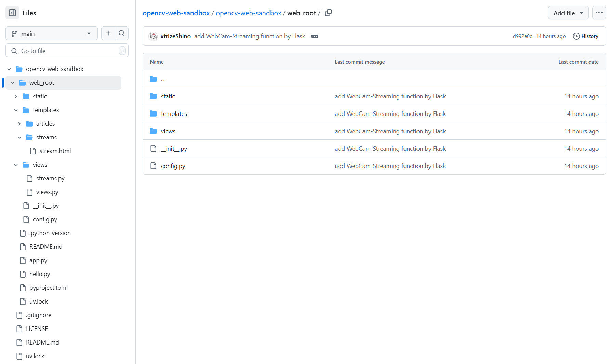Collapse the streams folder in tree
The image size is (609, 364).
click(x=19, y=137)
